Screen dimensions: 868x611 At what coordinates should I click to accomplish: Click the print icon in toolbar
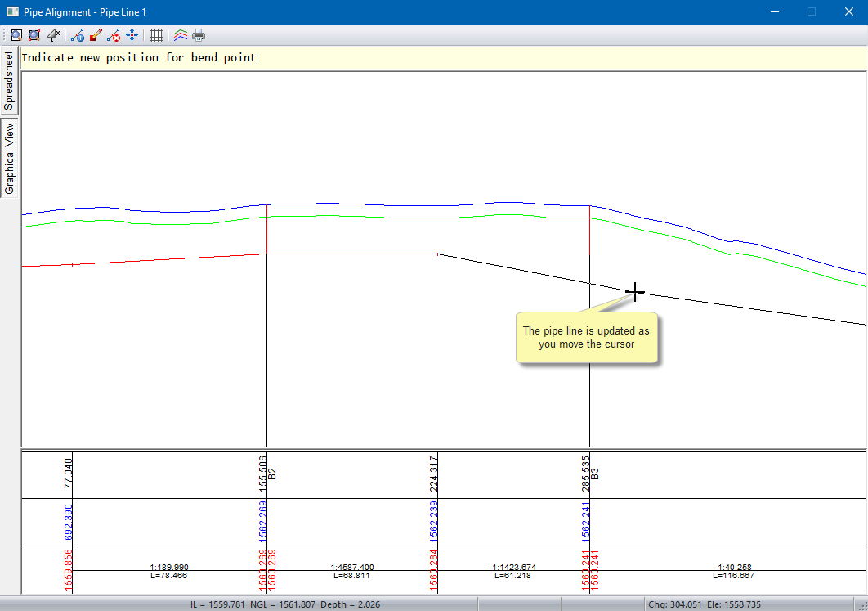click(x=199, y=35)
